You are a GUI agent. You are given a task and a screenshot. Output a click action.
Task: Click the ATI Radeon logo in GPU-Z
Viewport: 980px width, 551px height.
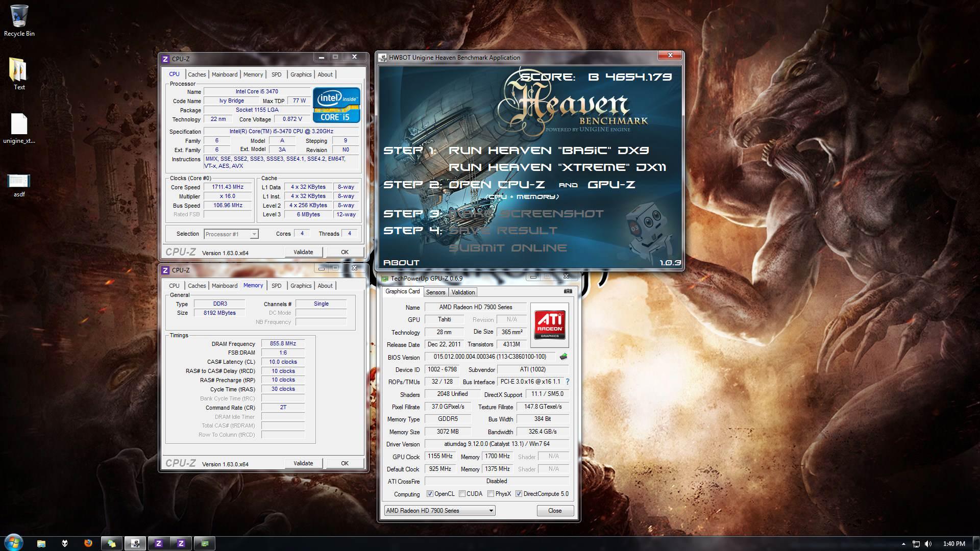550,325
